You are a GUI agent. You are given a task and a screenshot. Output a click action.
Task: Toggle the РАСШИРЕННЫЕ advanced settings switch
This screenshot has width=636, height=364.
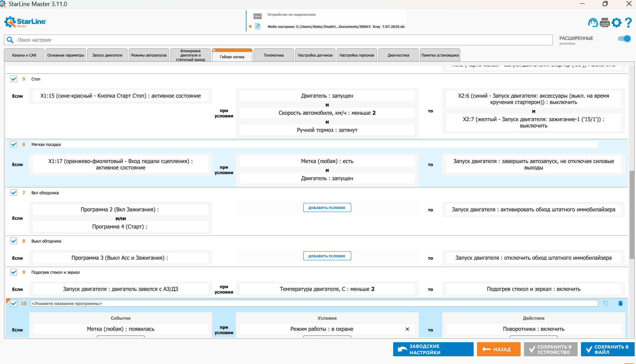[624, 39]
